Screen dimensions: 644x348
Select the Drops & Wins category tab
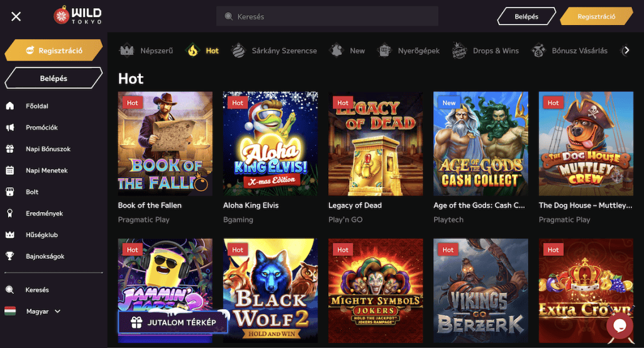485,50
